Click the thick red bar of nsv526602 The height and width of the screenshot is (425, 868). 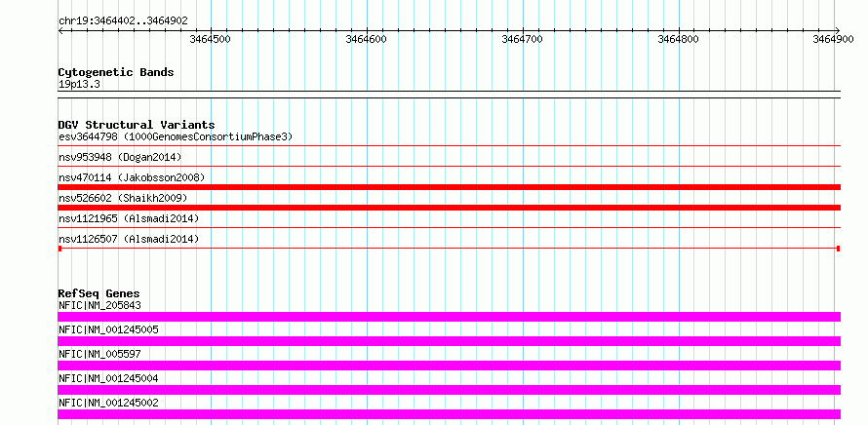[x=449, y=208]
